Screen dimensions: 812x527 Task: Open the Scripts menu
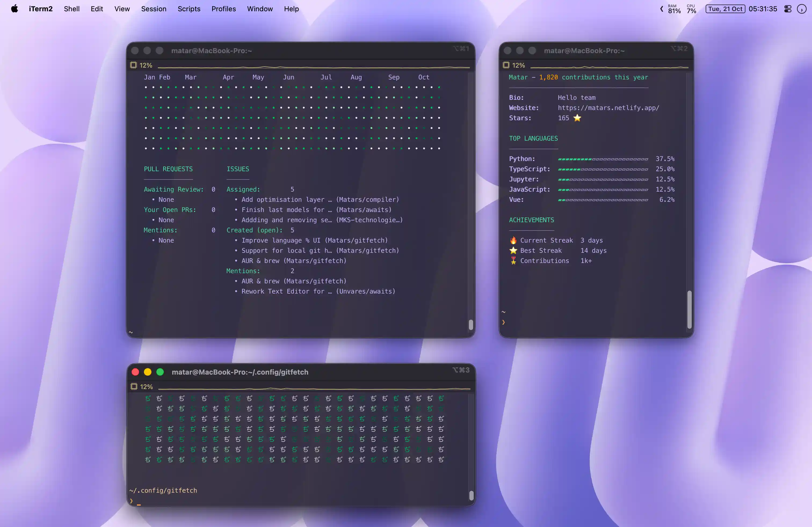[x=189, y=9]
